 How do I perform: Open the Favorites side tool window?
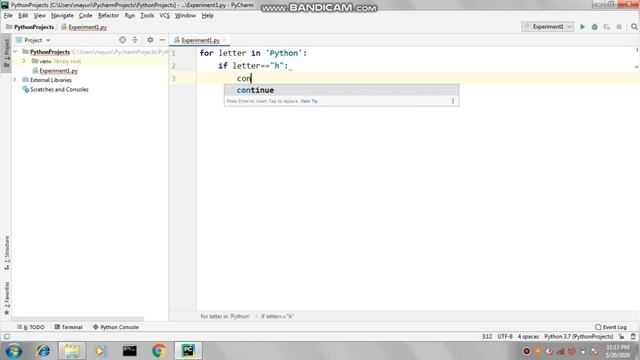(6, 298)
